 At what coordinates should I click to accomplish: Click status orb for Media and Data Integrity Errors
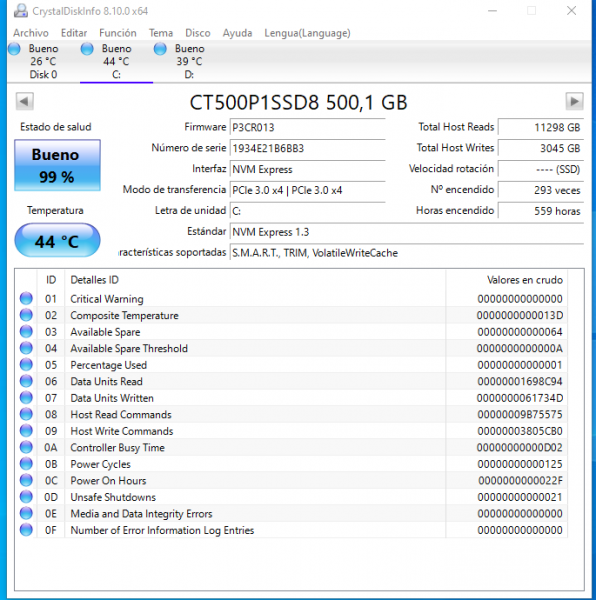pos(26,514)
